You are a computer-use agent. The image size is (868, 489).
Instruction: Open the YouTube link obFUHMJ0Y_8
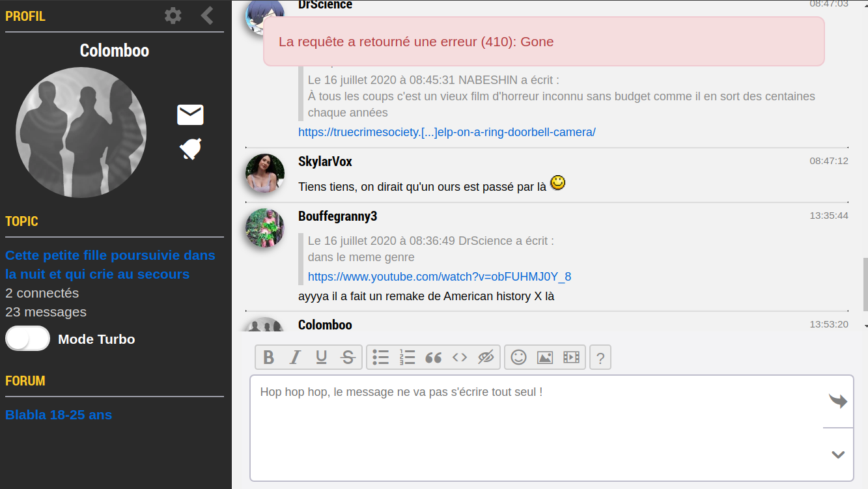440,277
